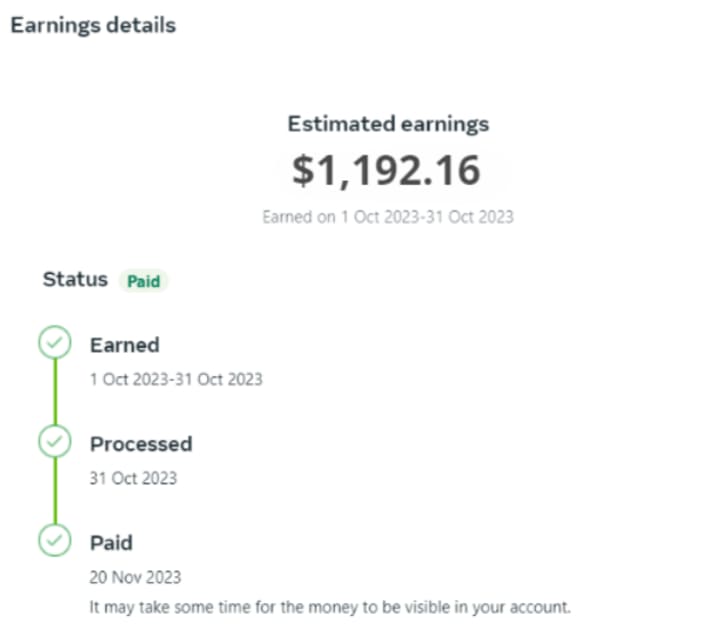Screen dimensions: 720x636
Task: Click the checkmark icon beside Paid step
Action: [54, 541]
